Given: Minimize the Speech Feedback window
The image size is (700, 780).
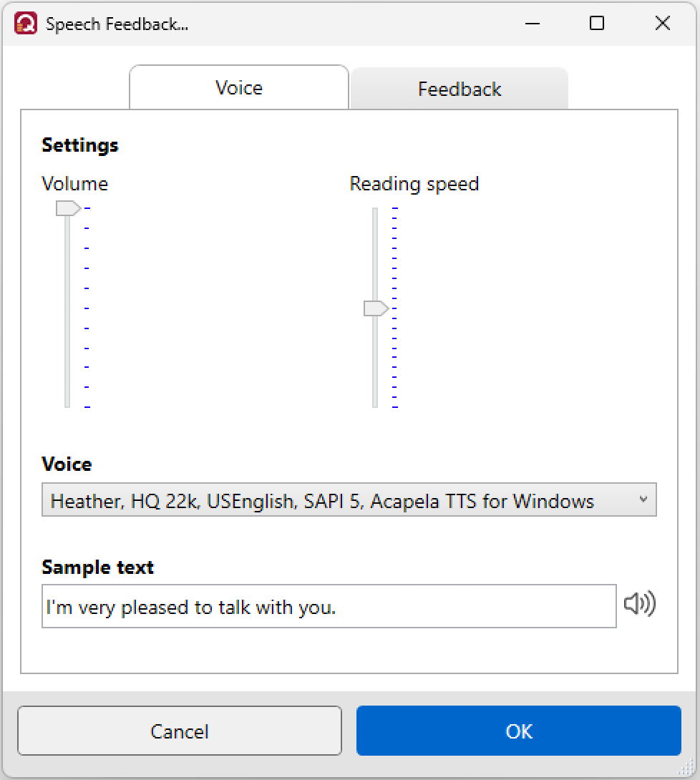Looking at the screenshot, I should [533, 24].
